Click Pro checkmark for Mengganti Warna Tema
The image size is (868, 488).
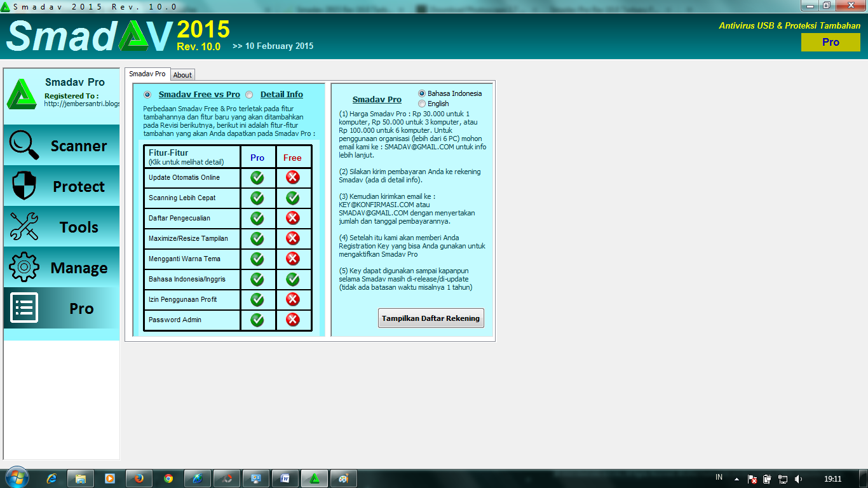pyautogui.click(x=257, y=259)
